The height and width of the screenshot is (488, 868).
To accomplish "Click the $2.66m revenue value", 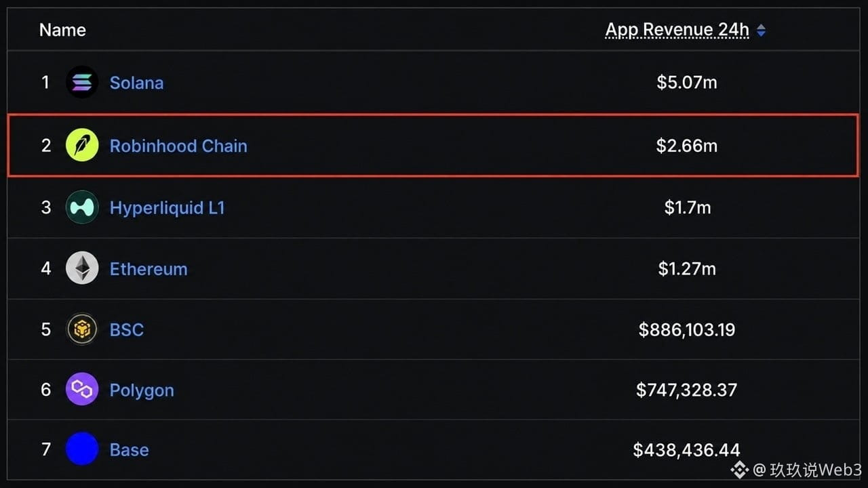I will pyautogui.click(x=686, y=146).
